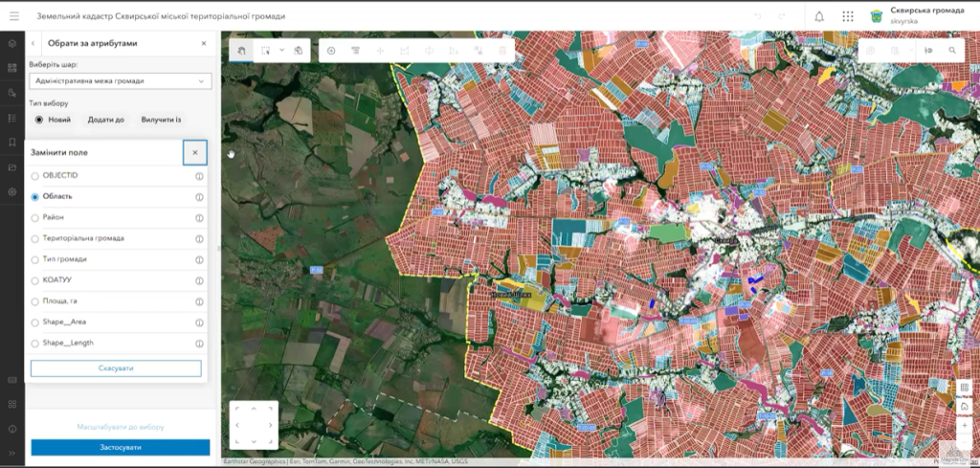Select the pan hand map tool

click(x=241, y=50)
